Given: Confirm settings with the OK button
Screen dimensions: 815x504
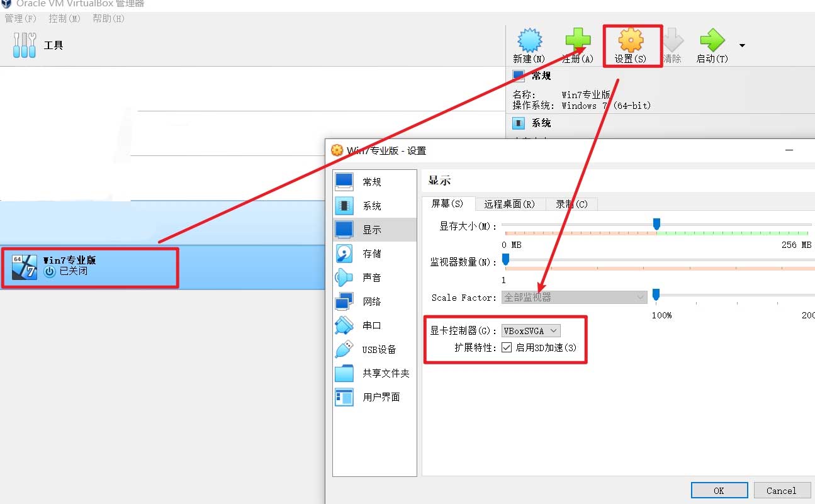Looking at the screenshot, I should 719,491.
